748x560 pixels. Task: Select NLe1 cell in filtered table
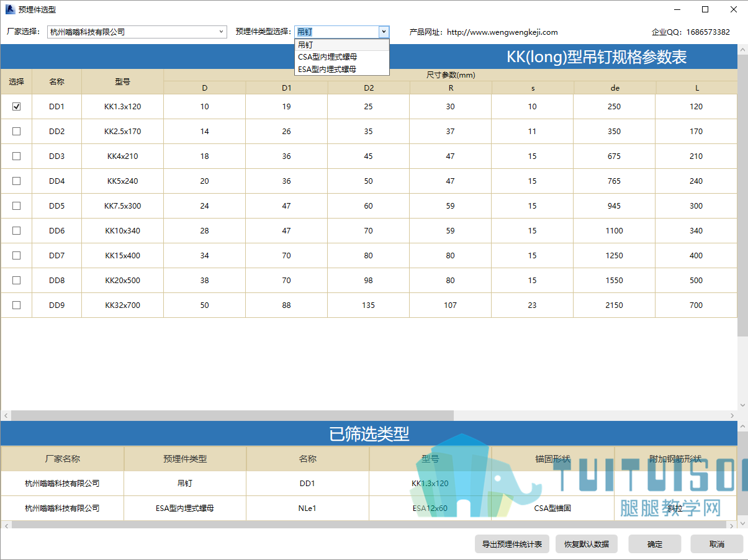[307, 508]
